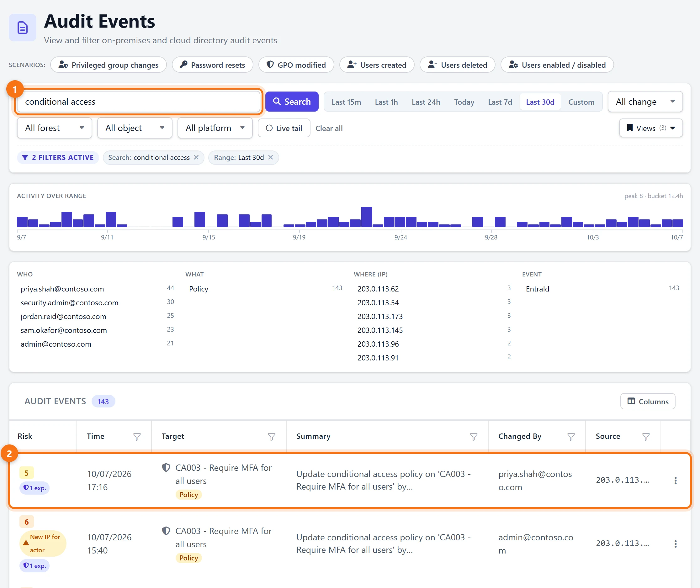The width and height of the screenshot is (700, 588).
Task: Open the Target column filter icon
Action: tap(272, 436)
